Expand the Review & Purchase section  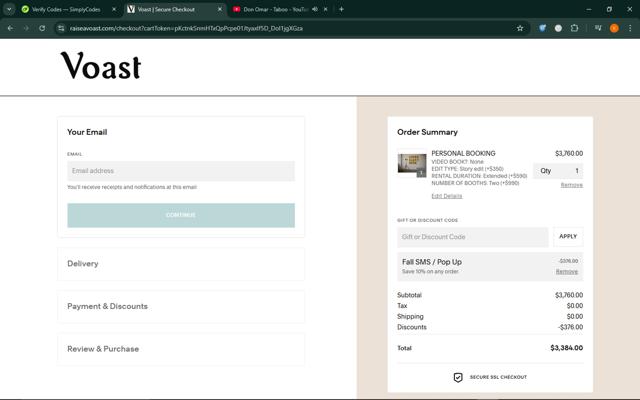[x=181, y=349]
